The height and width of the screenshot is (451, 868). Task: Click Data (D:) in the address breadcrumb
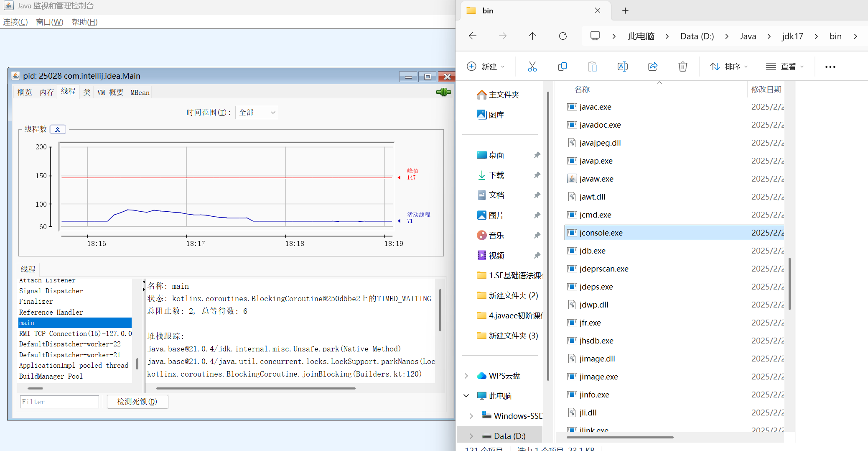click(x=697, y=36)
